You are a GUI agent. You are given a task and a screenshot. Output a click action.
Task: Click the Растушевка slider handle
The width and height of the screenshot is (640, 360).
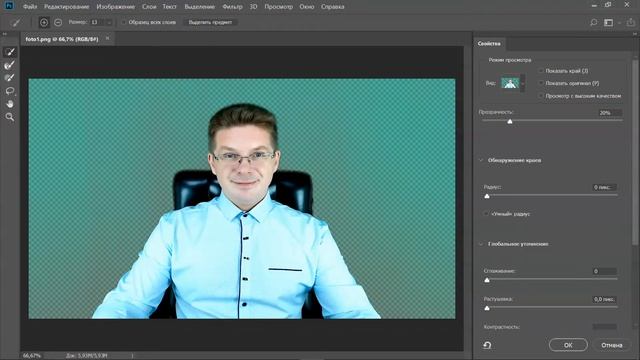487,308
